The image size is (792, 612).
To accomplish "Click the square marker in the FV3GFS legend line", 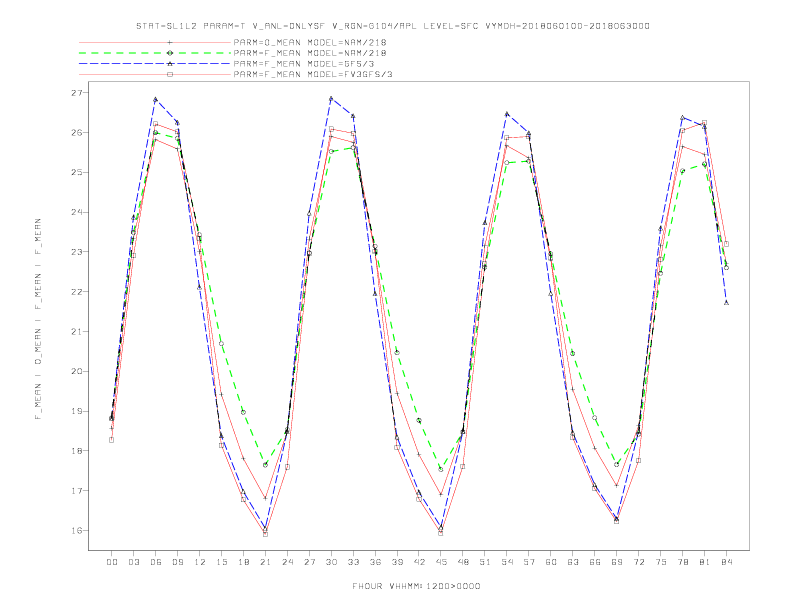I will point(170,74).
